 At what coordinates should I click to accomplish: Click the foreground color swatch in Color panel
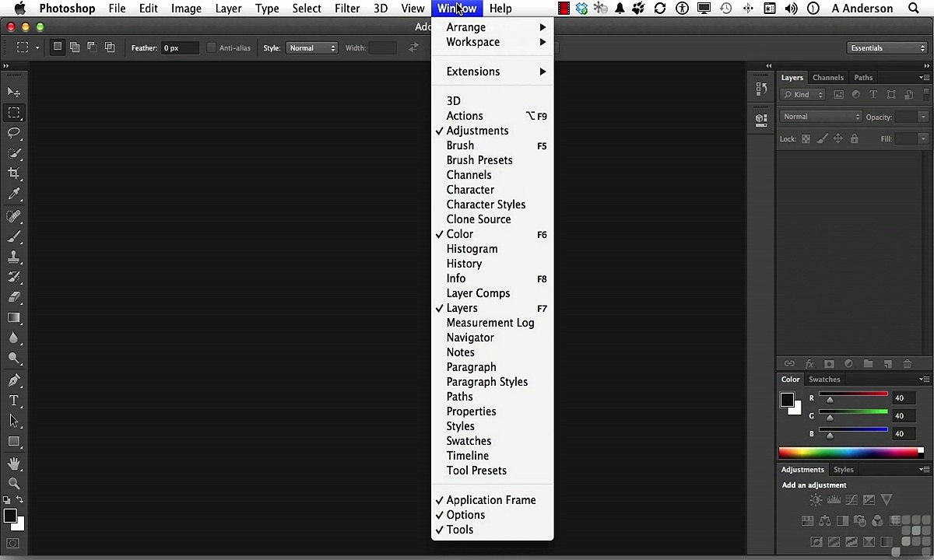click(787, 400)
